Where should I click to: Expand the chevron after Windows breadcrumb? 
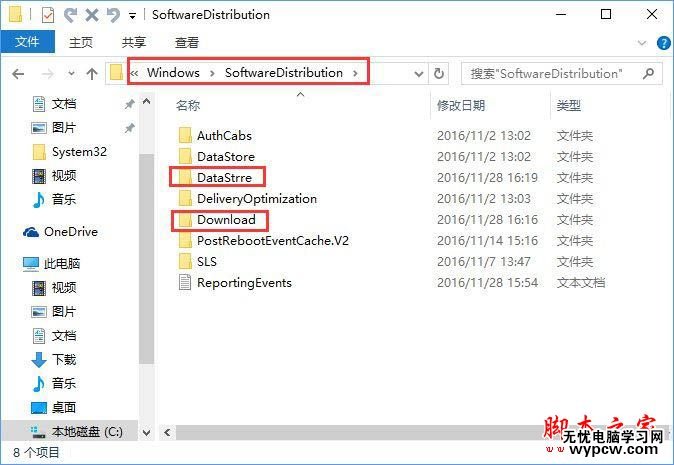pos(212,73)
